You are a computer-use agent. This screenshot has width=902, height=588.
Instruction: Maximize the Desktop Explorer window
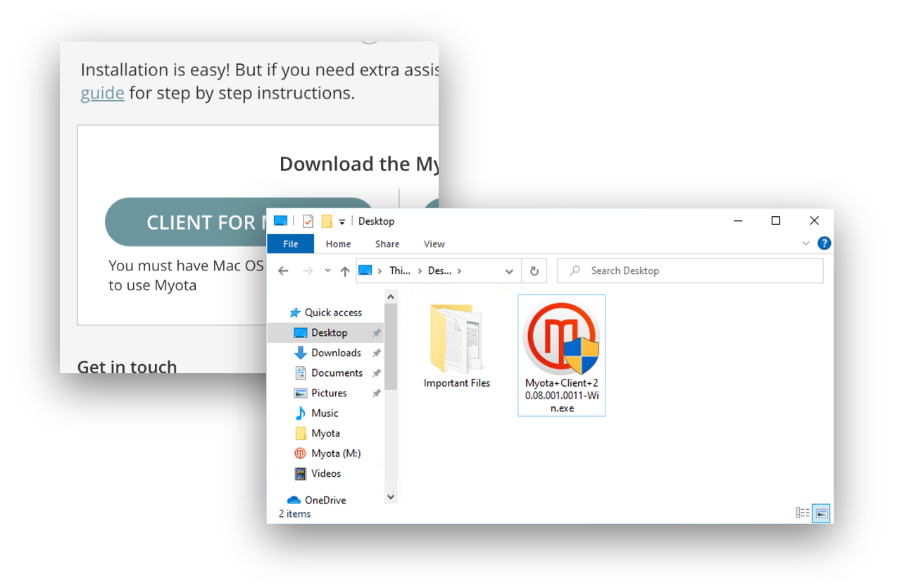776,221
